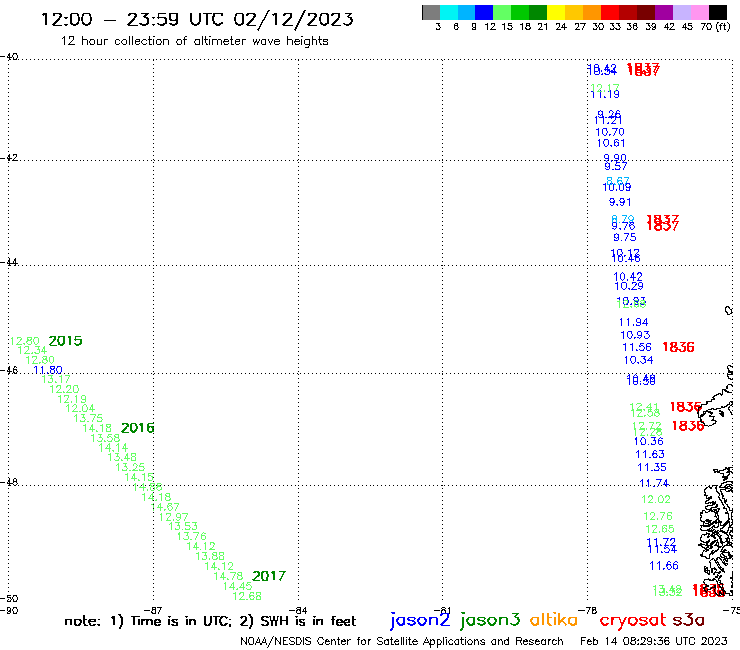Click the 10.36 wave height value

pyautogui.click(x=648, y=441)
